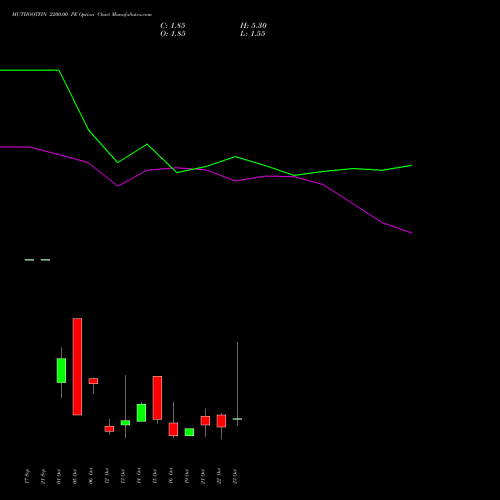This screenshot has height=500, width=500.
Task: Select the first green candlestick on left
Action: (61, 370)
